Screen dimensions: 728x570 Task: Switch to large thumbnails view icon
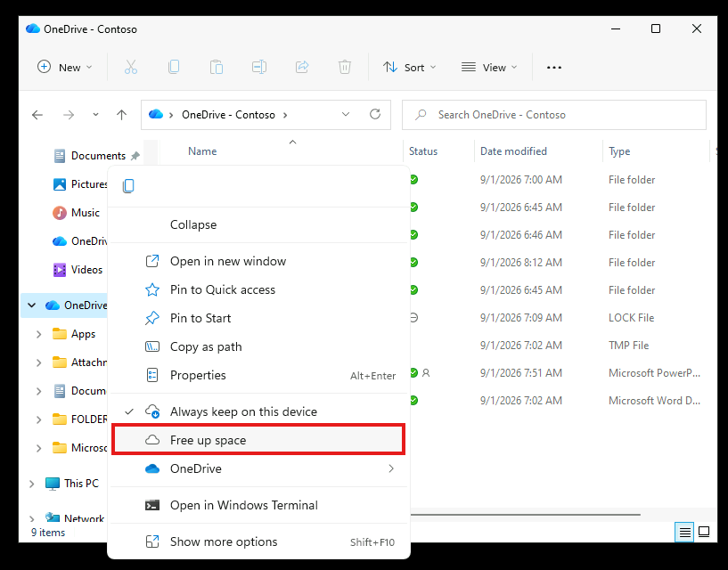click(704, 532)
